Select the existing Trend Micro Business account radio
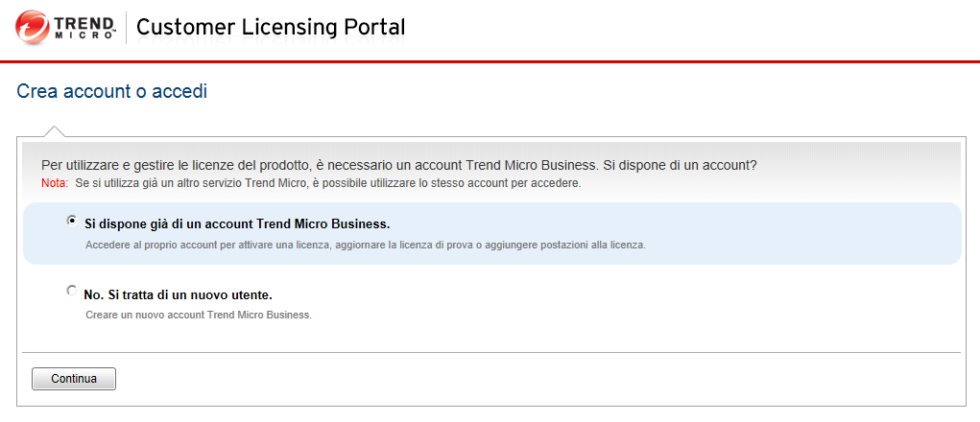 pyautogui.click(x=71, y=220)
